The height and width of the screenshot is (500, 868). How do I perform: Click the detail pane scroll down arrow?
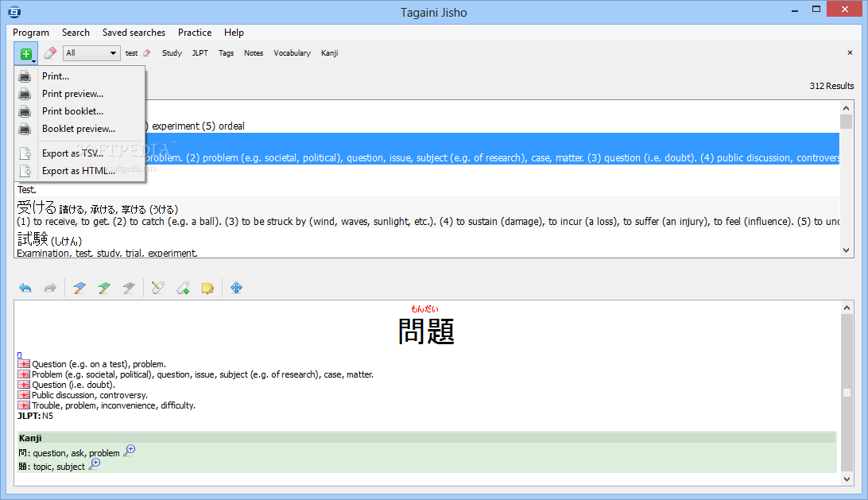[847, 479]
